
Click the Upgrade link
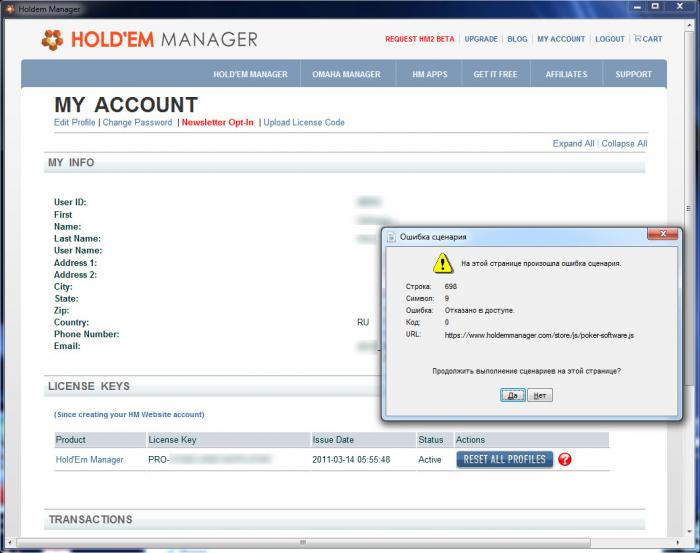click(x=481, y=39)
